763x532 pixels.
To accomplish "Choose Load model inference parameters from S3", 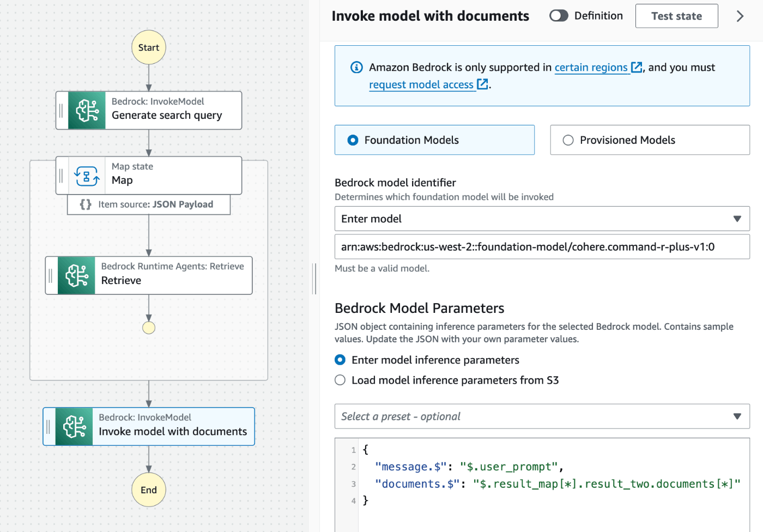I will coord(340,380).
